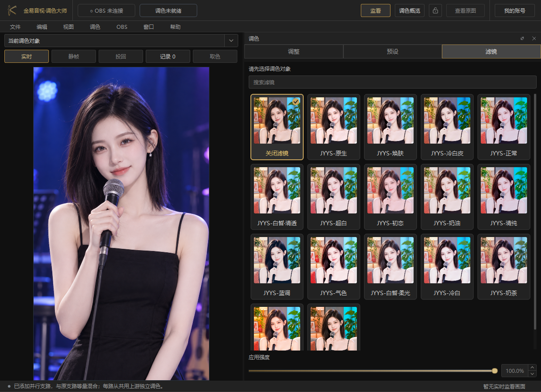
Task: Decrease the 应用强度 value with the down arrow
Action: coord(532,374)
